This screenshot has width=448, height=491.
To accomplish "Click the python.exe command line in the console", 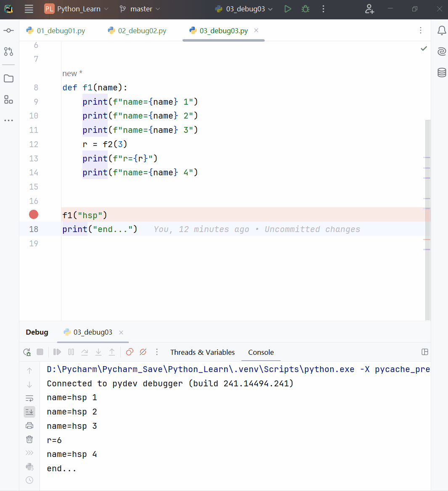I will pos(238,370).
